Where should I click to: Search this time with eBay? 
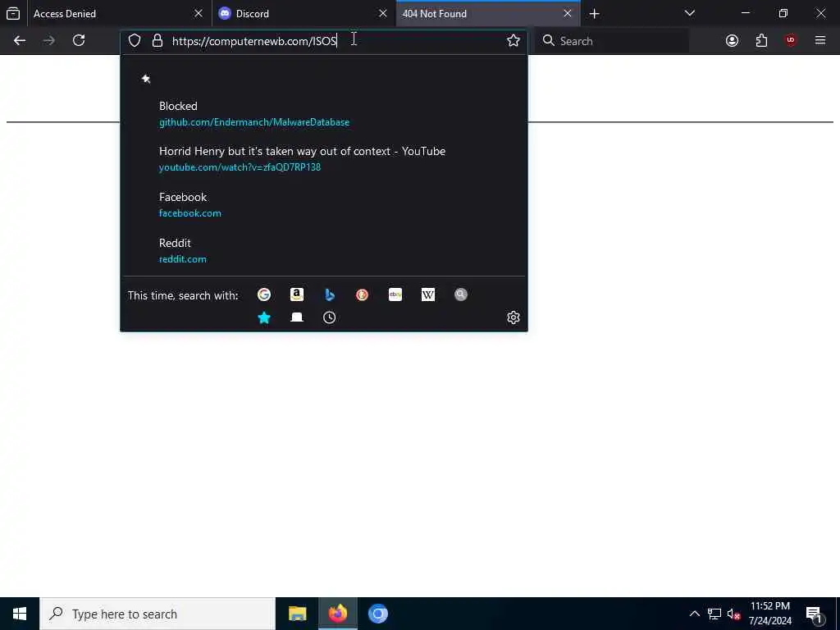pyautogui.click(x=395, y=294)
